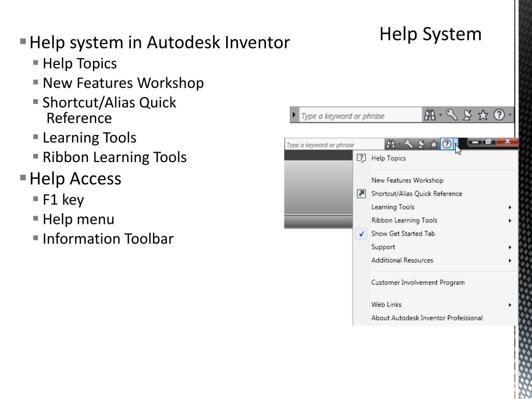This screenshot has width=532, height=399.
Task: Open the Ribbon Learning Tools submenu
Action: click(435, 220)
